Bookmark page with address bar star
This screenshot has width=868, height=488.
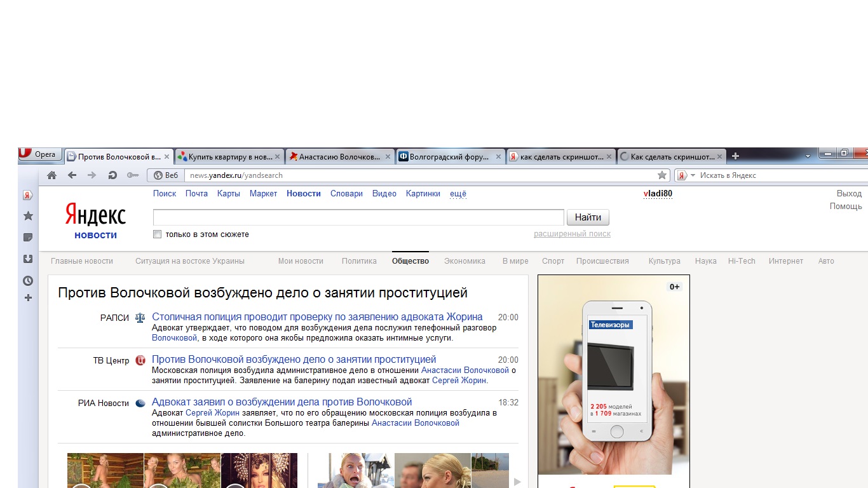coord(662,175)
